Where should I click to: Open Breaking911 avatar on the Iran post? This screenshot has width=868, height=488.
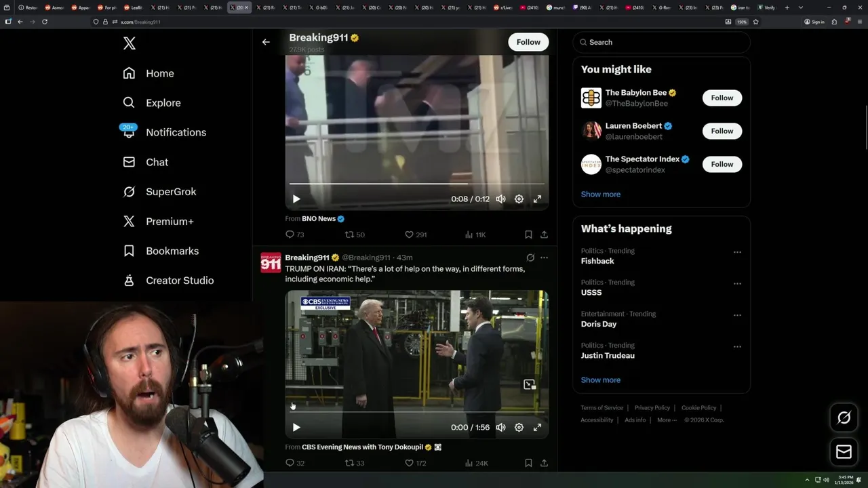pyautogui.click(x=271, y=263)
